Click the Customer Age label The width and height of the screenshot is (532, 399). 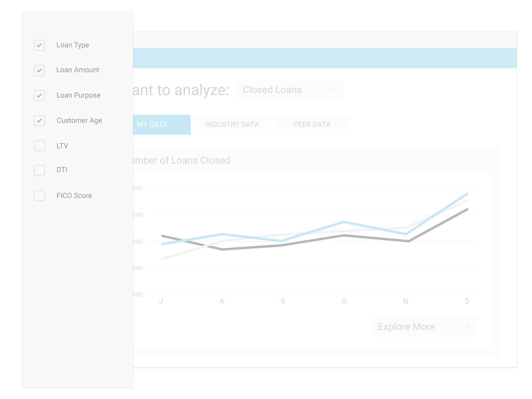[79, 121]
